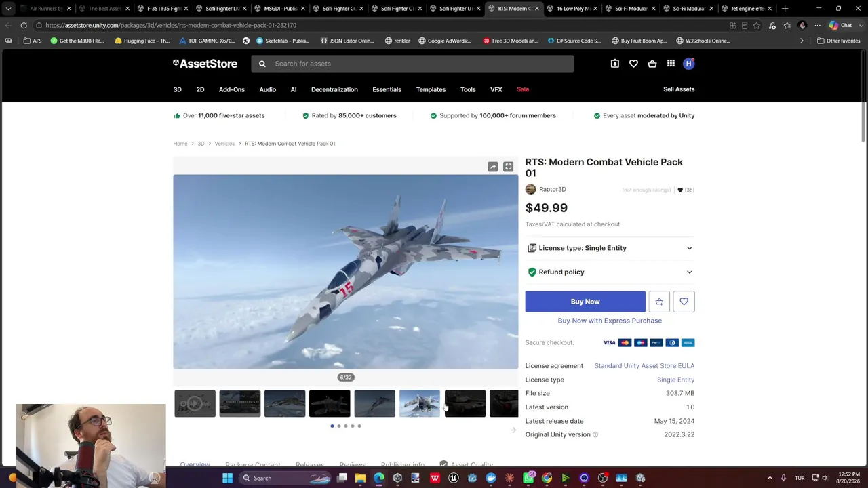
Task: Open the Templates category menu
Action: [431, 89]
